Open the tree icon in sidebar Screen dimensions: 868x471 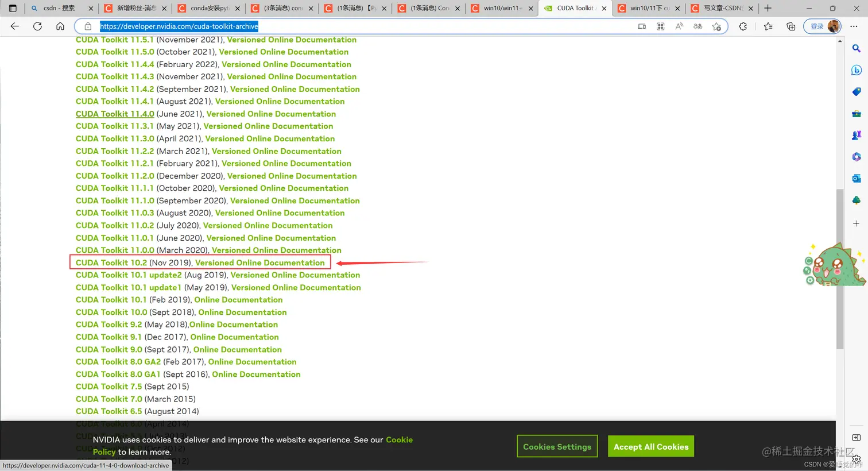856,200
